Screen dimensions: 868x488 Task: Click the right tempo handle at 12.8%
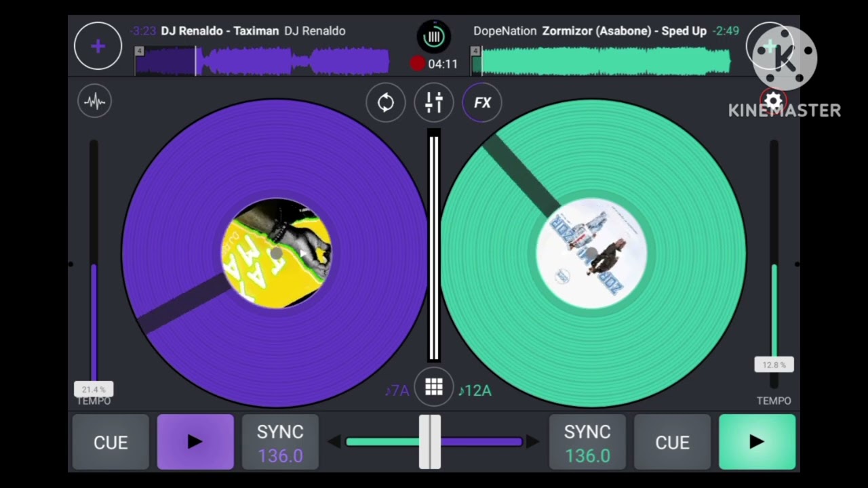[x=774, y=365]
